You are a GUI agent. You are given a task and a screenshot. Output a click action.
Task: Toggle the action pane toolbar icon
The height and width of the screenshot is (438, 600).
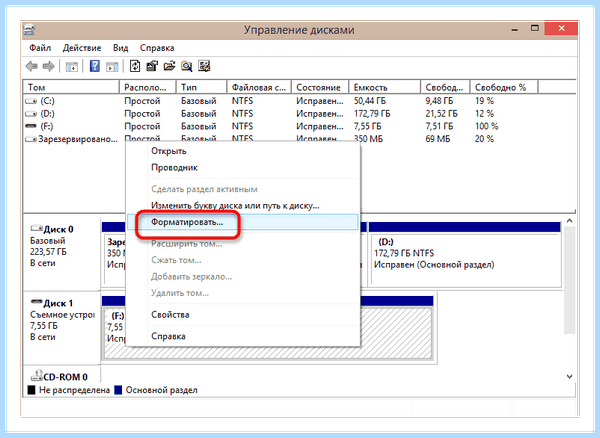coord(112,67)
